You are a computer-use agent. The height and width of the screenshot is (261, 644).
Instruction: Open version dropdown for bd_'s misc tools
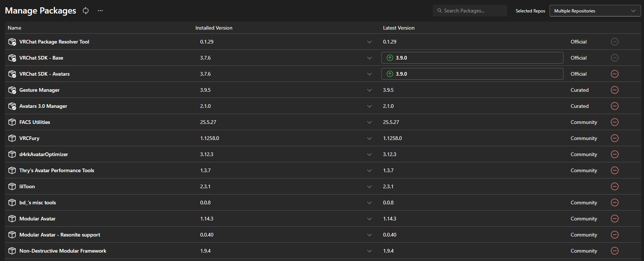(x=369, y=203)
